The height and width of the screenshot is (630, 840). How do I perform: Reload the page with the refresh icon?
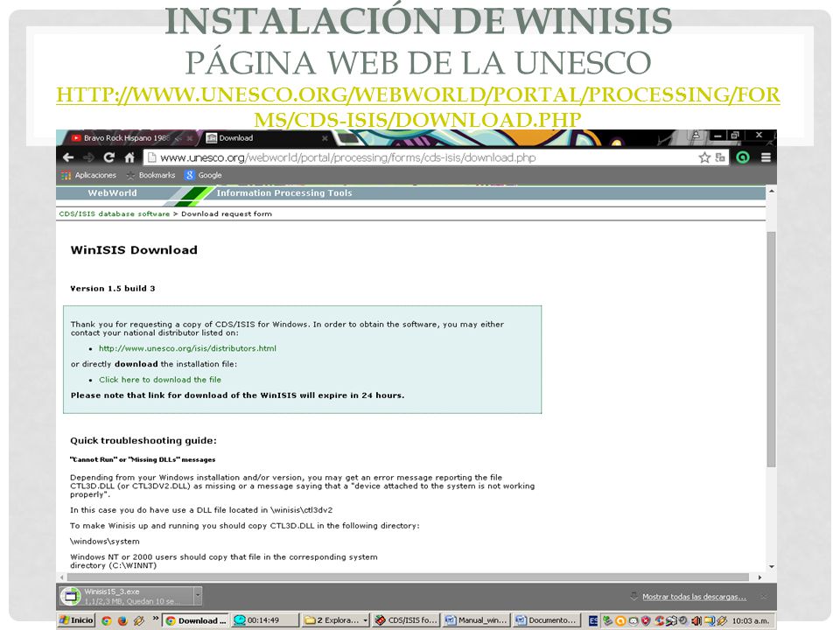[x=109, y=157]
